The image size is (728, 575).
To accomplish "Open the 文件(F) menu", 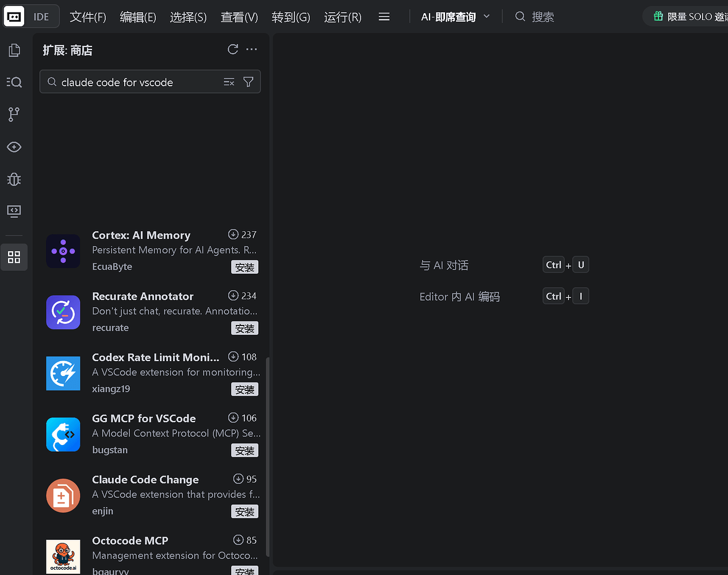I will coord(88,17).
